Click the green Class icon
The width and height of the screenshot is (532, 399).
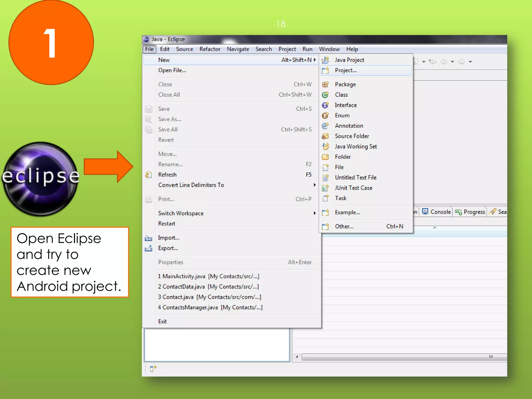click(325, 95)
